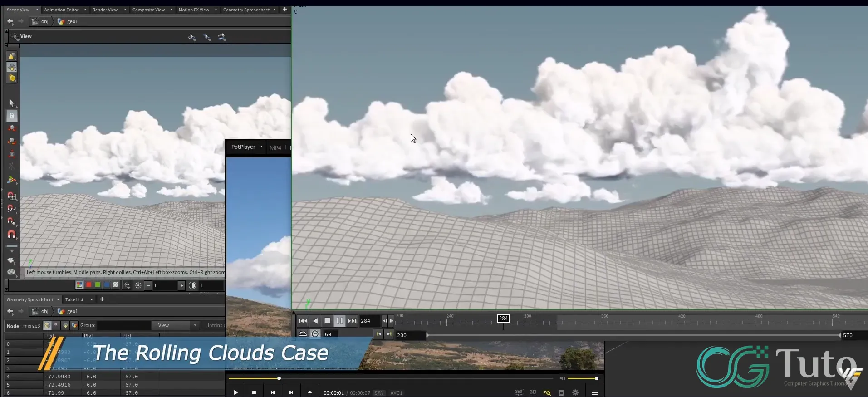868x397 pixels.
Task: Click the PotPlayer seek bar handle
Action: coord(279,378)
